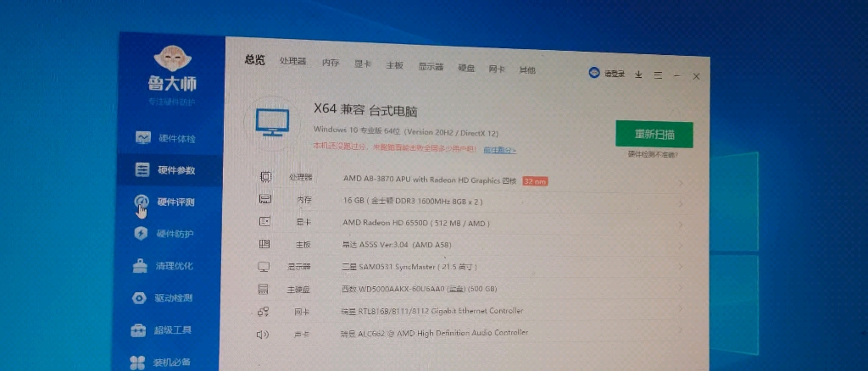The height and width of the screenshot is (371, 868).
Task: Expand the AMD A8-3870 processor row chevron
Action: pos(681,183)
